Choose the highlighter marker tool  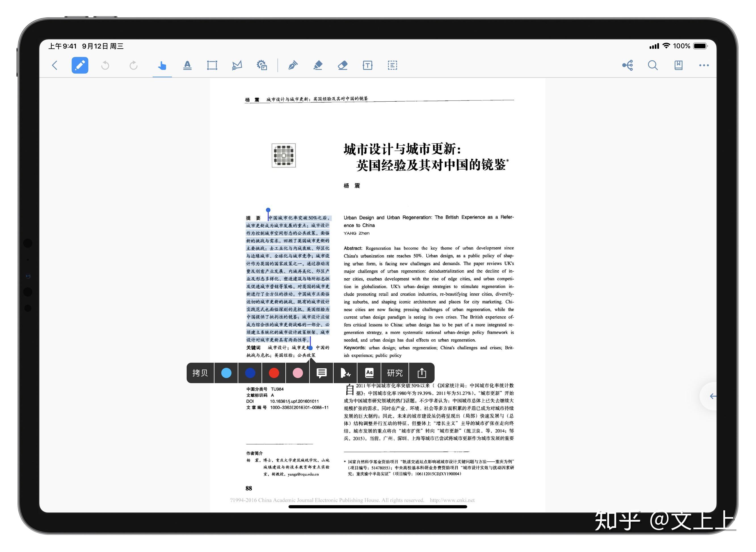318,65
